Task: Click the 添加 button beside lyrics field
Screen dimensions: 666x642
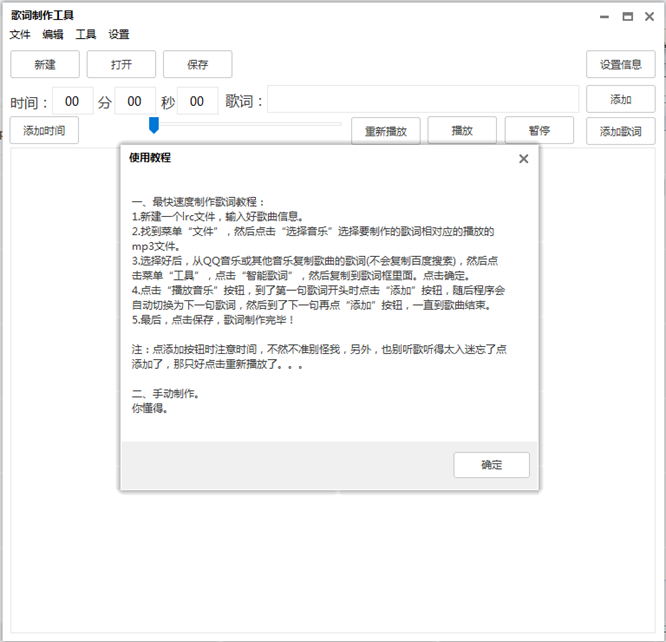Action: [x=621, y=99]
